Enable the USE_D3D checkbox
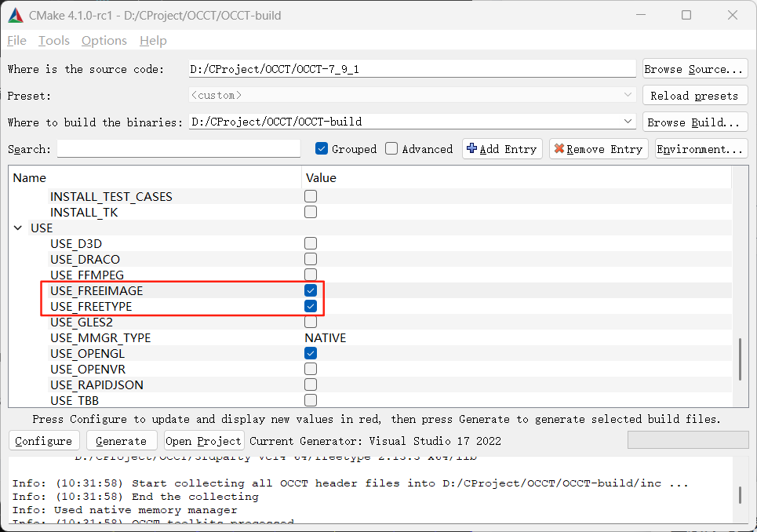 pos(311,243)
